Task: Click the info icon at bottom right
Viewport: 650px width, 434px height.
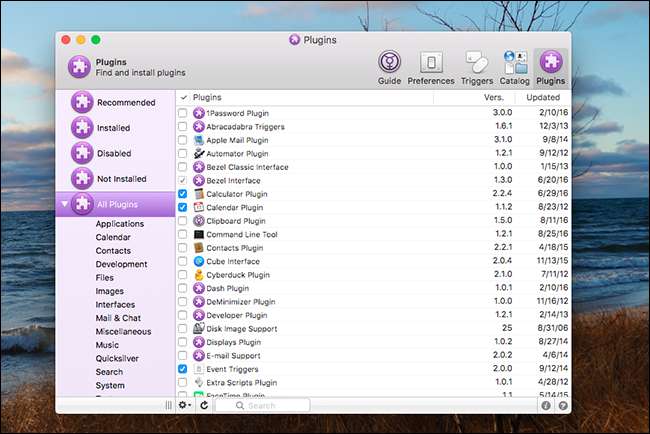Action: 546,405
